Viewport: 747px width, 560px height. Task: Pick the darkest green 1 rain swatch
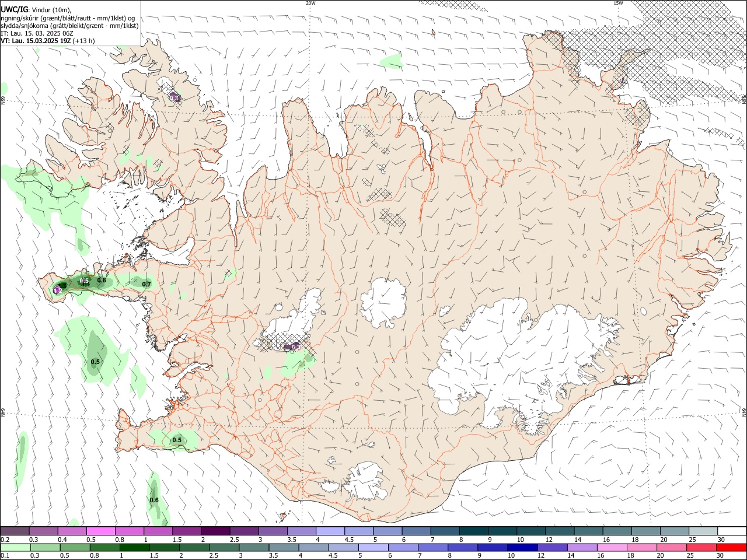134,547
